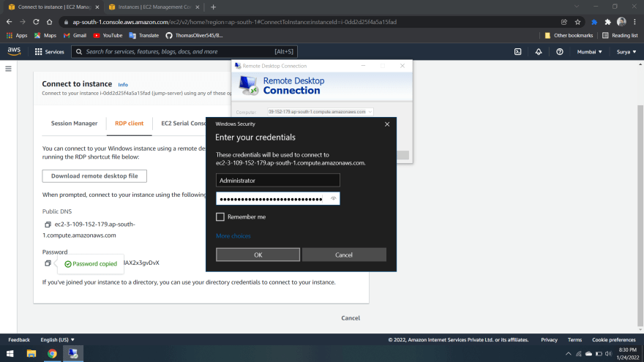Expand the console side navigation hamburger
Viewport: 644px width, 362px height.
(8, 69)
